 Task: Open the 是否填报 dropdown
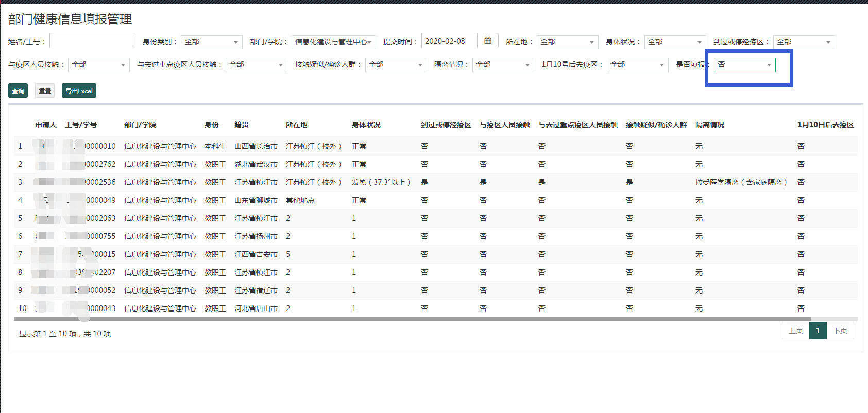point(744,65)
